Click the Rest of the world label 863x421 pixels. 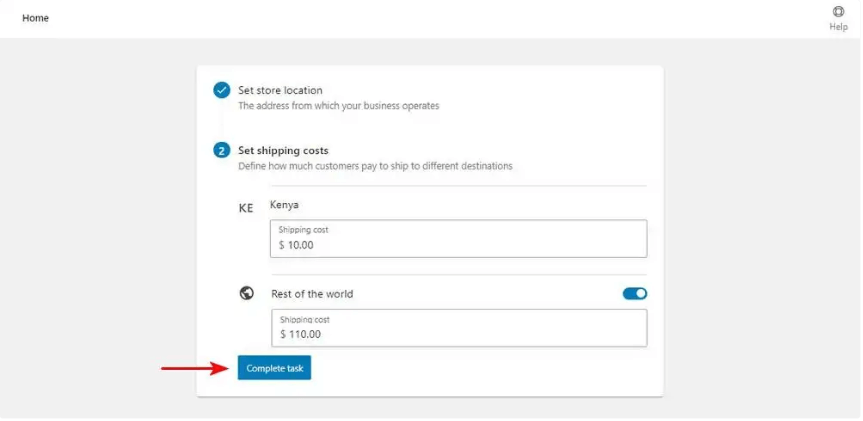click(x=312, y=294)
